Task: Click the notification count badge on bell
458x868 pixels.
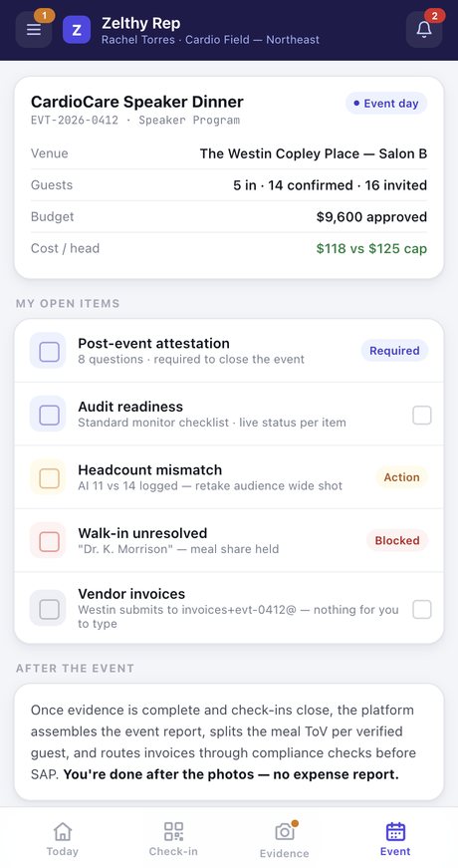Action: [x=434, y=16]
